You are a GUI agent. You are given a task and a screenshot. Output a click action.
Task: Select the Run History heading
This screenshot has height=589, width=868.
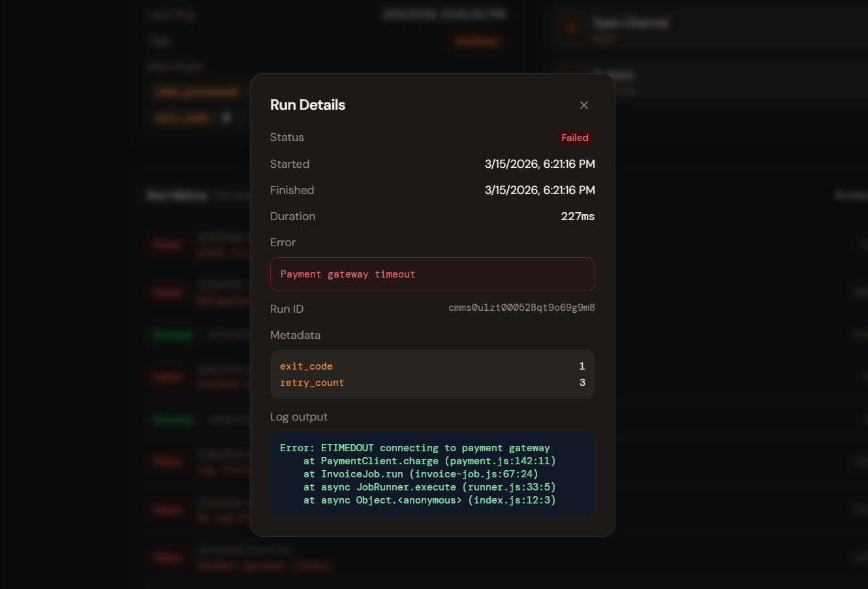point(176,195)
